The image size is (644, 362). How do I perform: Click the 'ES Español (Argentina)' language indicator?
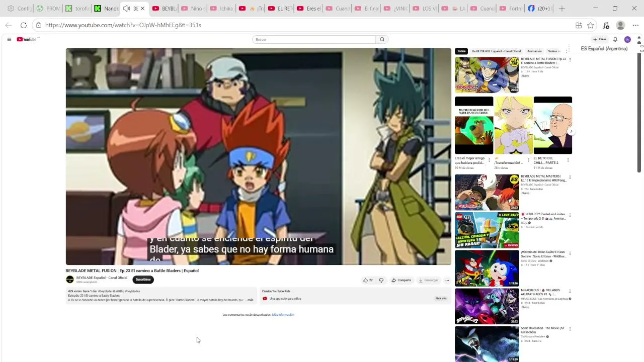click(x=604, y=49)
